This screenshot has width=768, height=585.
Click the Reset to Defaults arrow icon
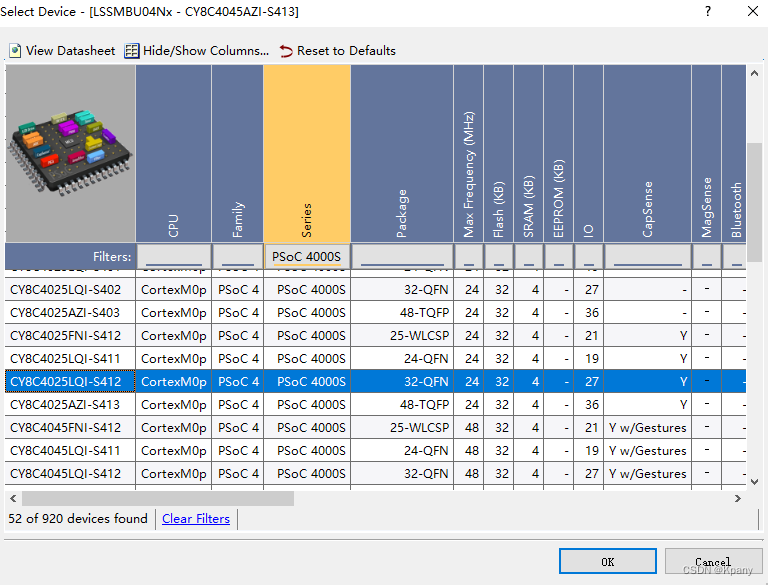(286, 51)
